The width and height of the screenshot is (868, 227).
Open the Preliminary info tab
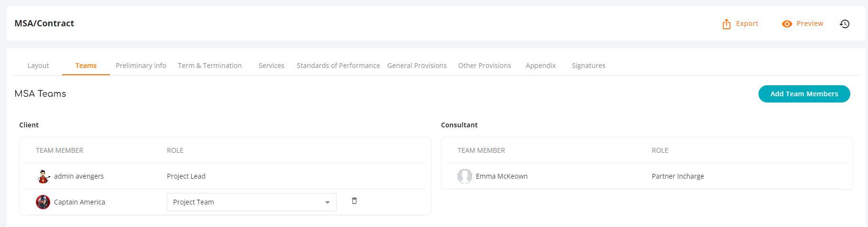(141, 66)
